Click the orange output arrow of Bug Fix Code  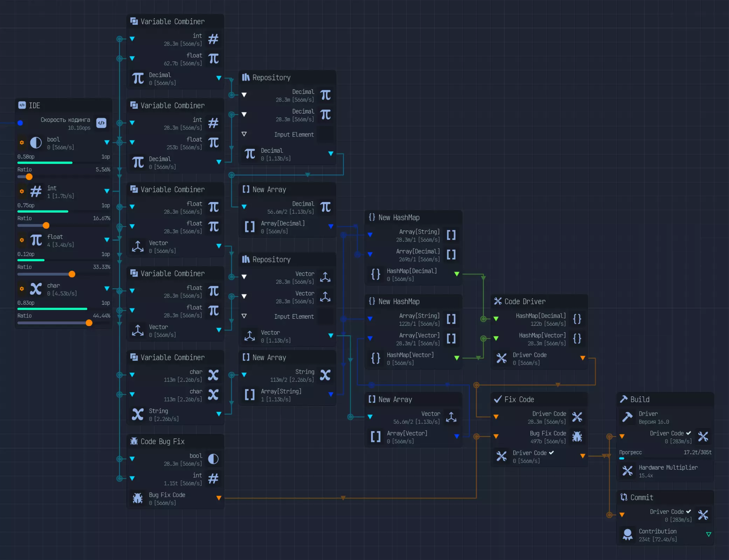pos(219,498)
